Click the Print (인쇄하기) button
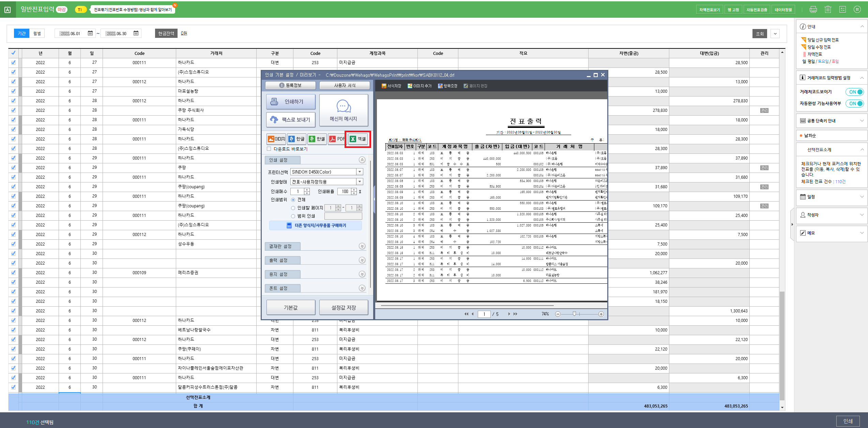This screenshot has width=868, height=428. point(291,102)
